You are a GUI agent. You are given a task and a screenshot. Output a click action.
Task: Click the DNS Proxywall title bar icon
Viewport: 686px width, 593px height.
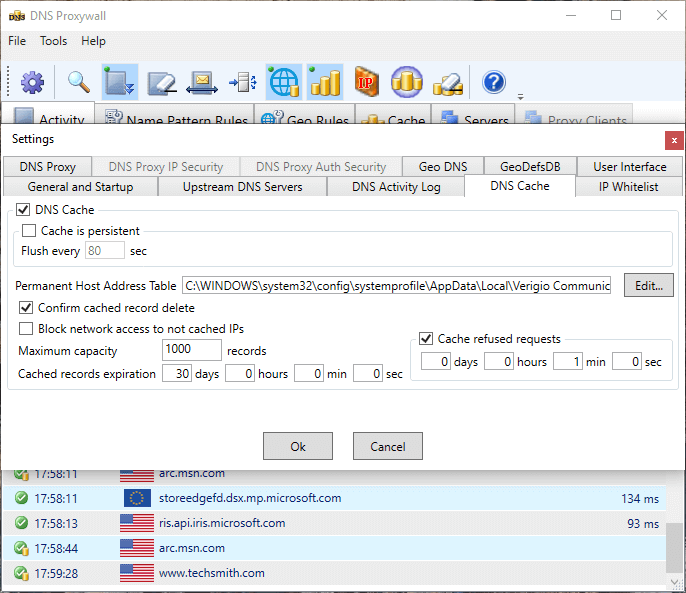pos(17,16)
